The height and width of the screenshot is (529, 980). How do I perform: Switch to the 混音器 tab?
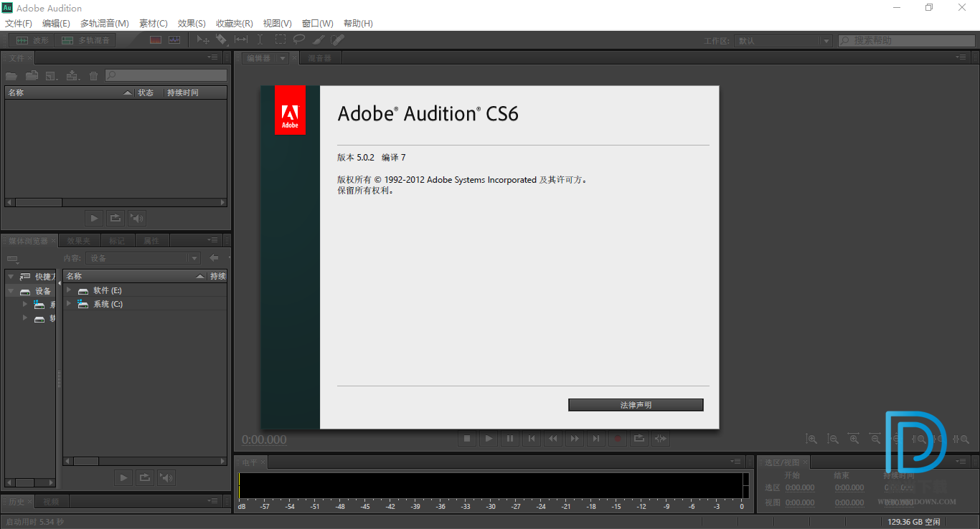320,58
